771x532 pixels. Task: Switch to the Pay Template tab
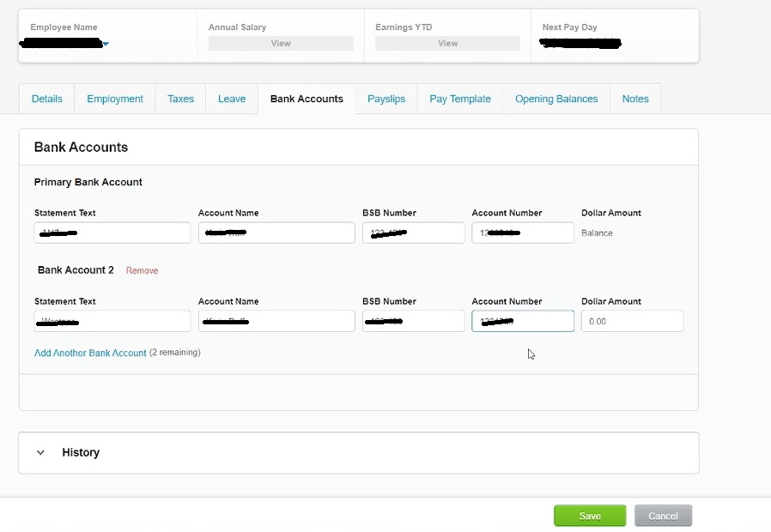(459, 99)
